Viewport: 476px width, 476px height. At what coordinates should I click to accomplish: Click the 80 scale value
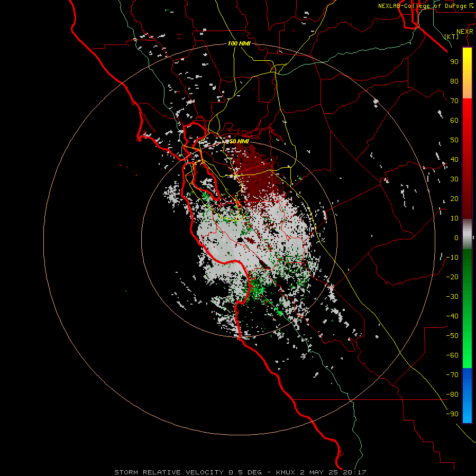pyautogui.click(x=454, y=81)
